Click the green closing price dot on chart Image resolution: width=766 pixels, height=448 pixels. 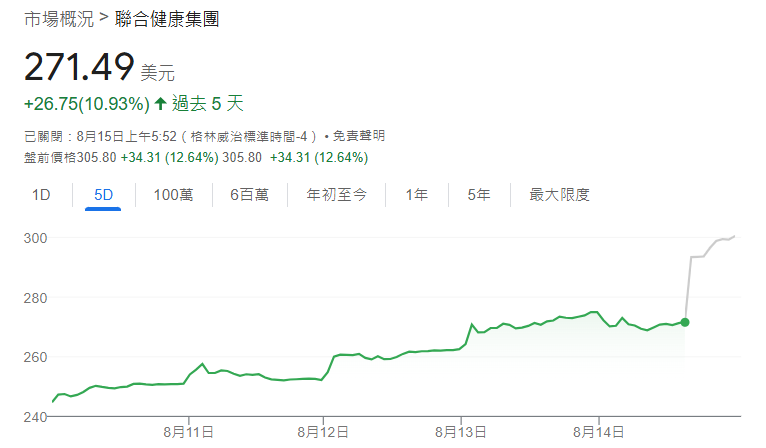click(685, 322)
